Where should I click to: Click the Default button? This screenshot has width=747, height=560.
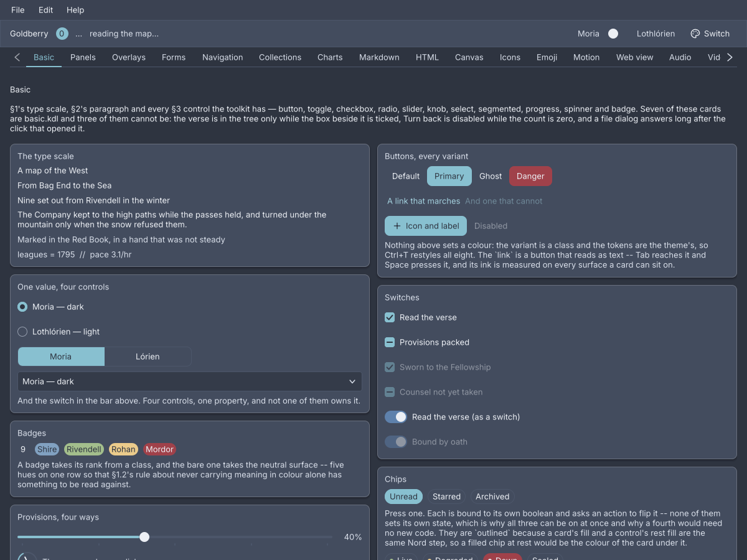(406, 176)
